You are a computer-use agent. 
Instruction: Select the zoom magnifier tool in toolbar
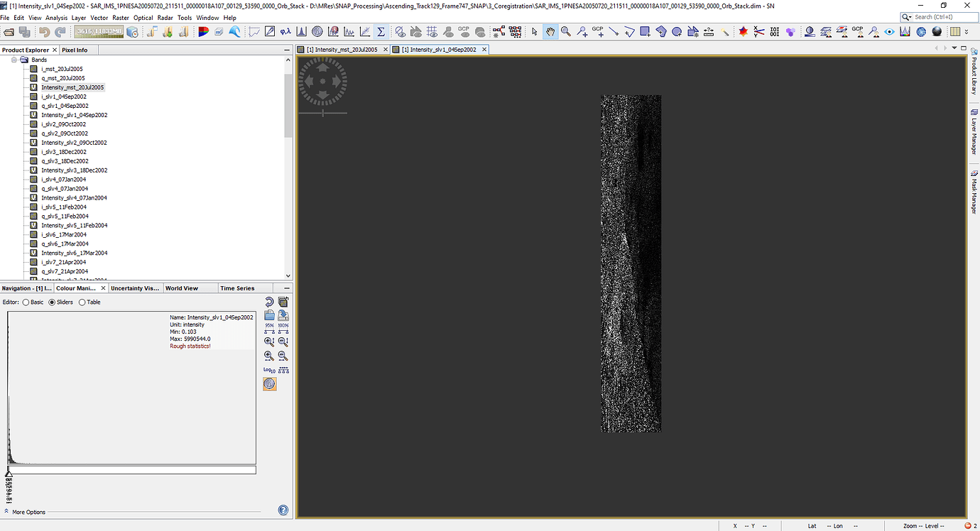[566, 32]
